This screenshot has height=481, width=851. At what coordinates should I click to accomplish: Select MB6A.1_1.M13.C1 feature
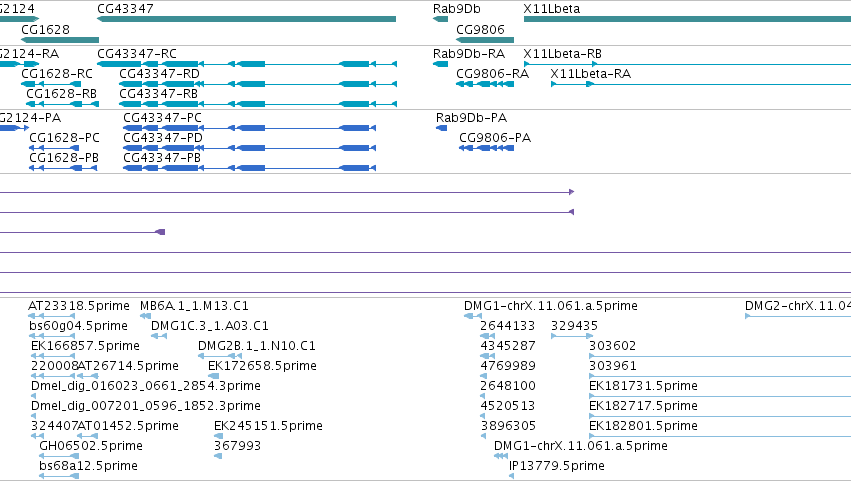(x=145, y=316)
